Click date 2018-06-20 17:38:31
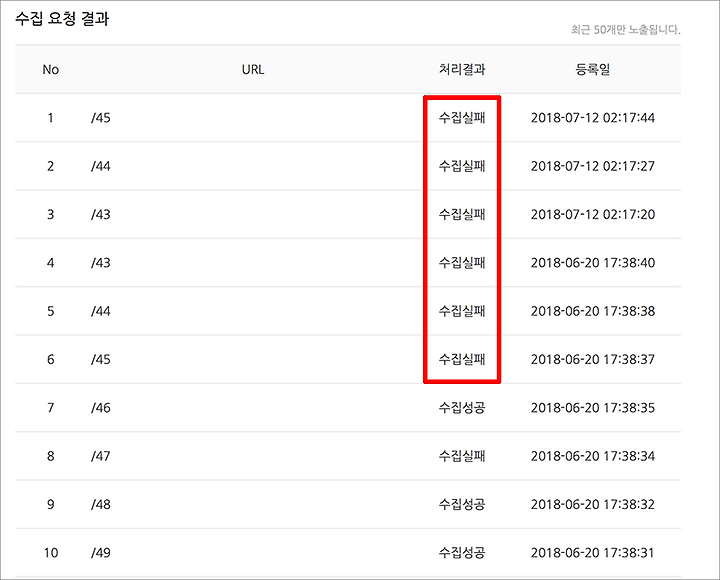720x580 pixels. tap(593, 553)
